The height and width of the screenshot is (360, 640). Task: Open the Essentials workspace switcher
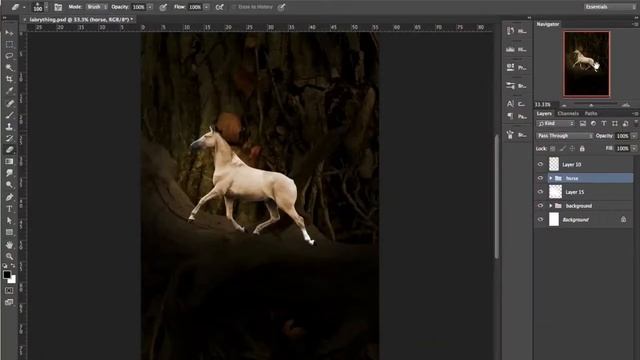point(609,7)
